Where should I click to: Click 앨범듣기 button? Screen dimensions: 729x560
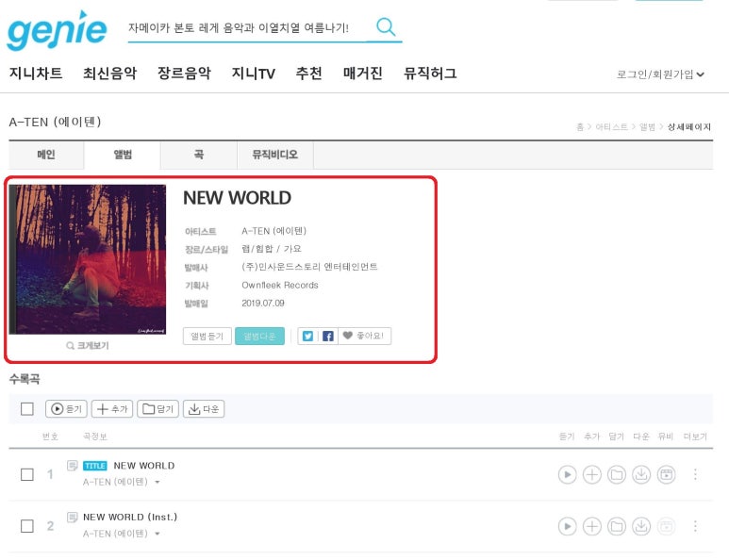point(207,336)
